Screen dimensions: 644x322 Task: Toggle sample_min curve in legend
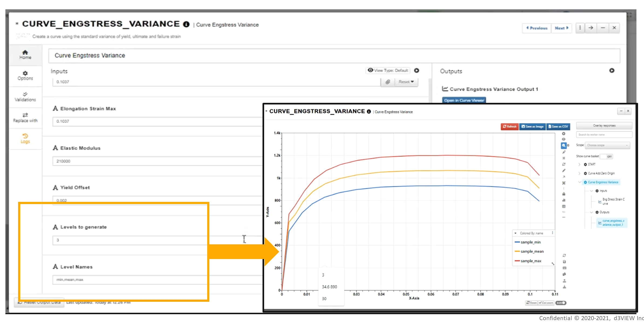[x=528, y=242]
